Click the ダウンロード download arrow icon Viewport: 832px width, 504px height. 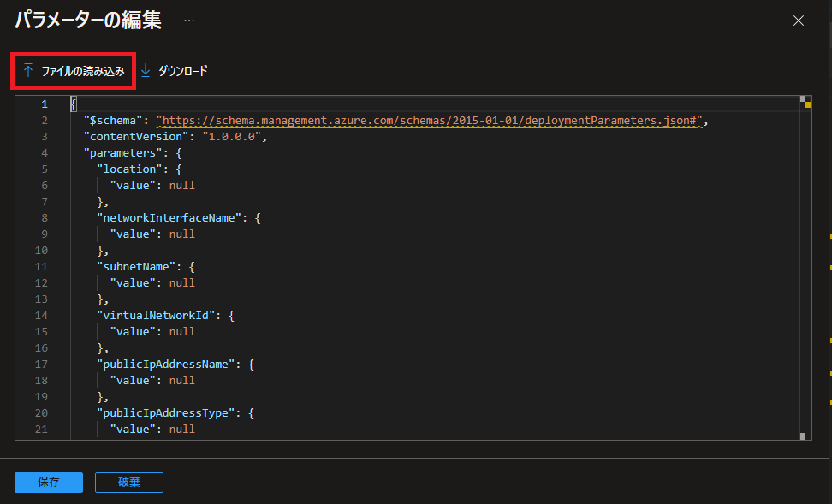tap(146, 72)
